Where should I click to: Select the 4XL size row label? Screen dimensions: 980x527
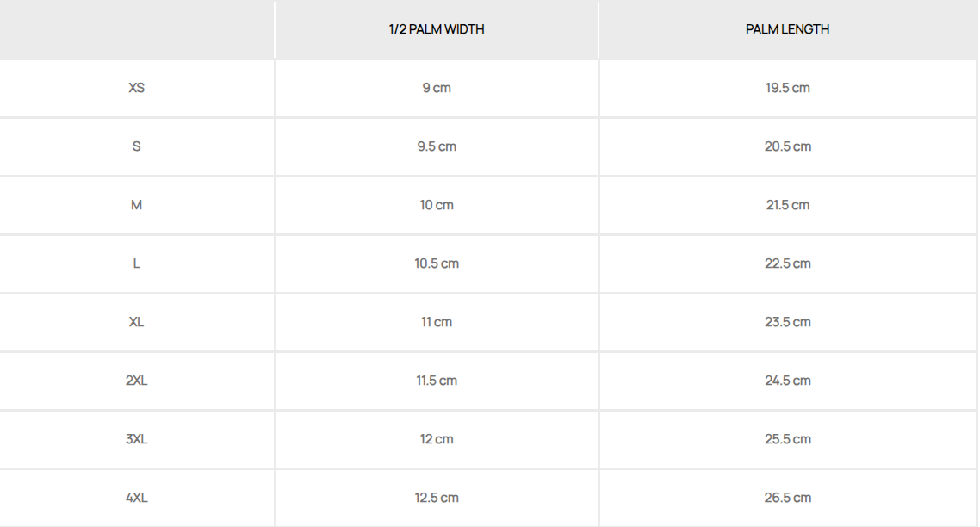coord(136,498)
